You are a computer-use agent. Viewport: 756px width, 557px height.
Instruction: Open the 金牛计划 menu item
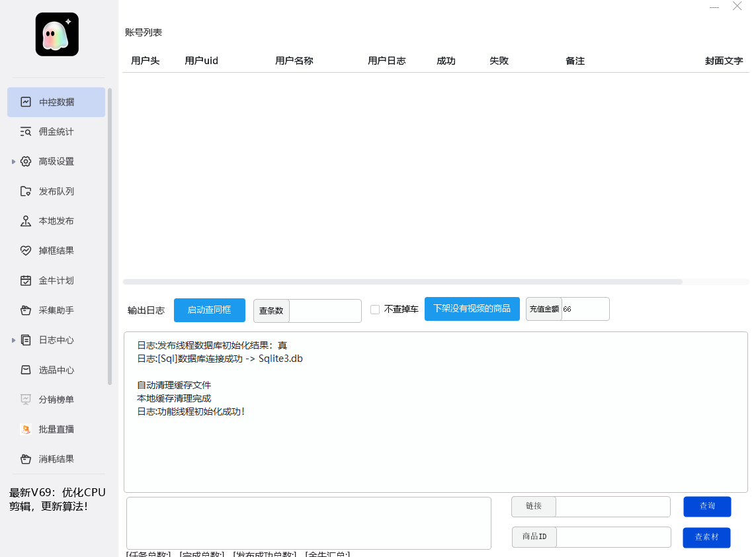[x=56, y=280]
